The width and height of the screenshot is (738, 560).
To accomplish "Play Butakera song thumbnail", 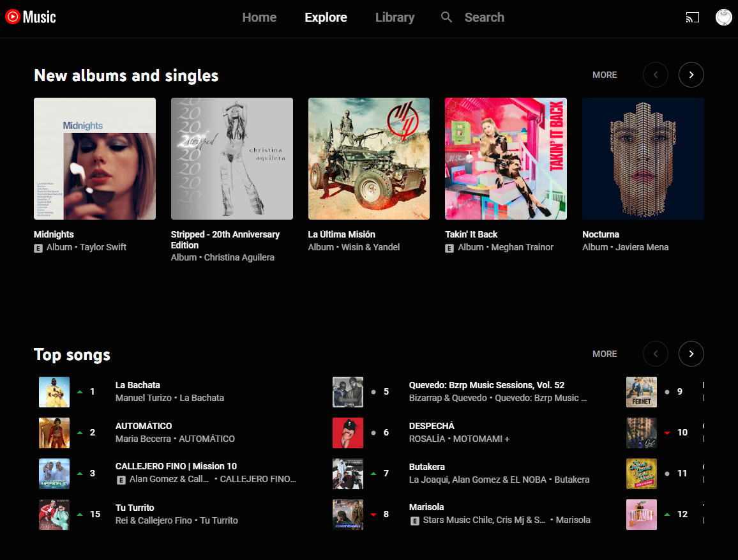I will coord(348,474).
